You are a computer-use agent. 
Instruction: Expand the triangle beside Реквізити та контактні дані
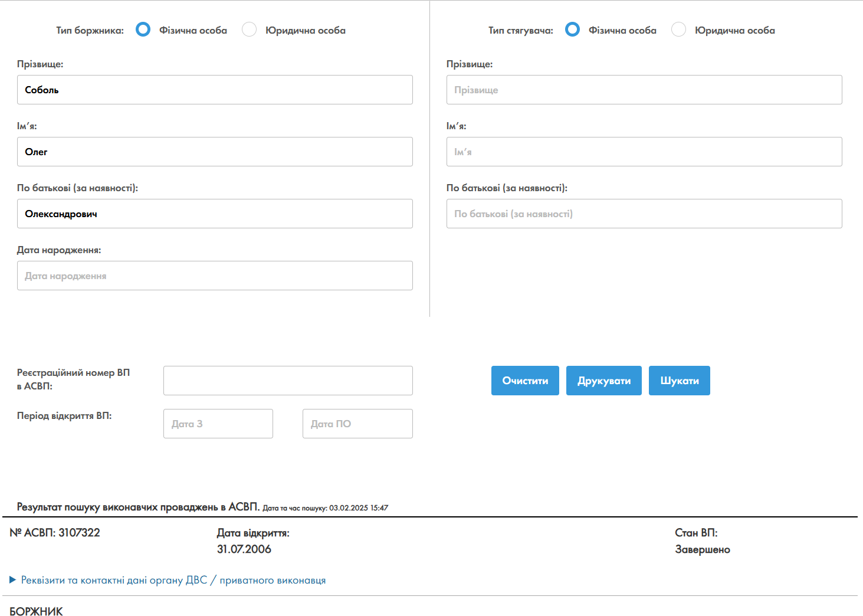tap(12, 580)
